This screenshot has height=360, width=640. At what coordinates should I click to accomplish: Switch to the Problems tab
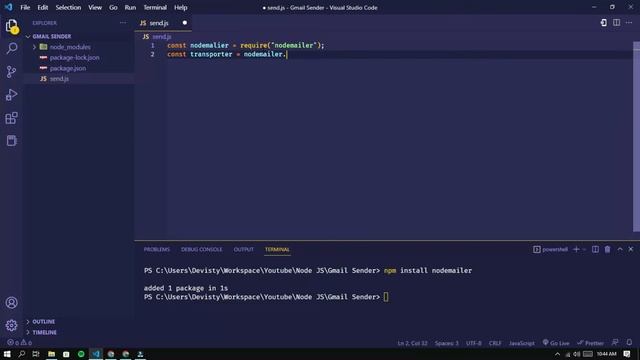157,249
